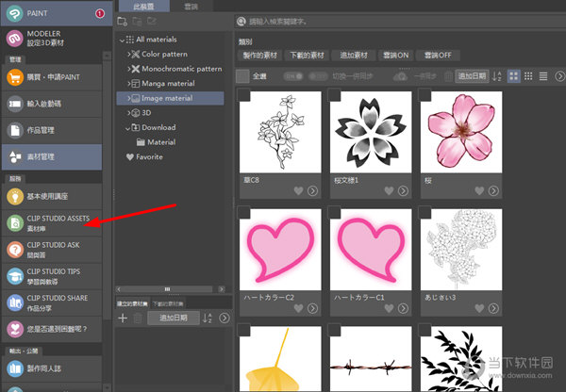Check the selection box on 草C8 thumbnail
Viewport: 566px width, 392px height.
click(244, 94)
